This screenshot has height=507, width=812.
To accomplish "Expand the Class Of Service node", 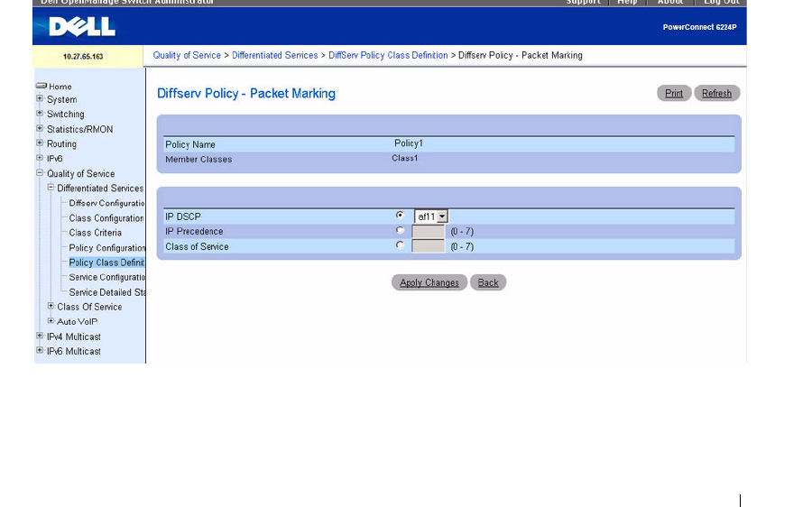I will [51, 306].
